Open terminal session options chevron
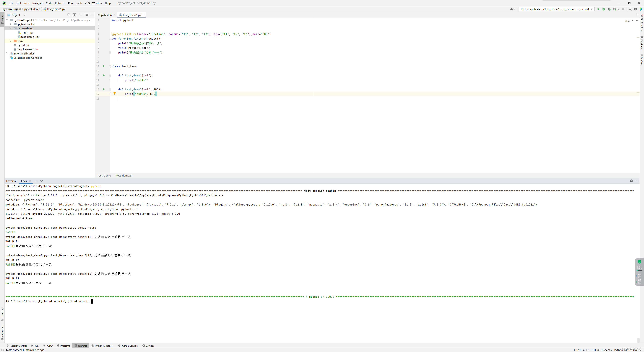 pos(41,181)
